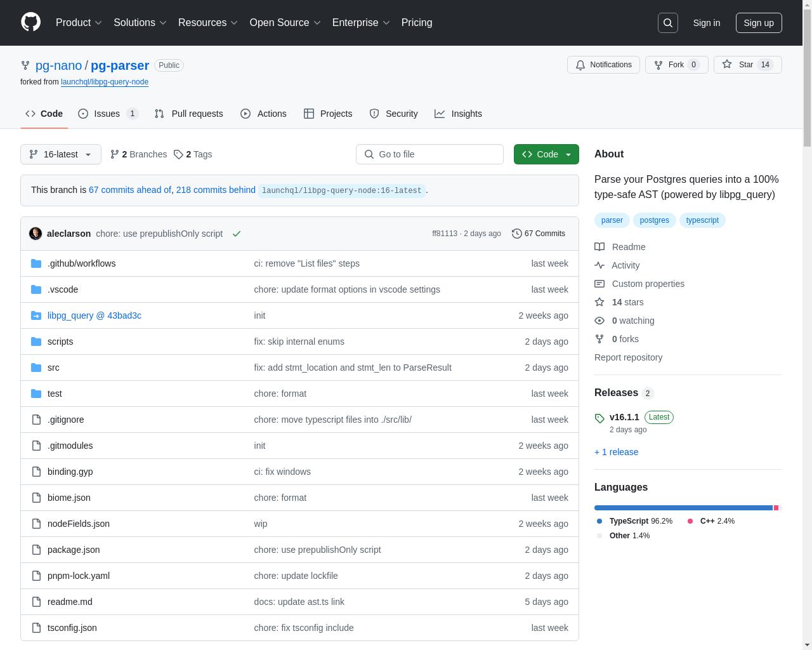The image size is (812, 650).
Task: Click the .gitignore file icon
Action: point(36,420)
